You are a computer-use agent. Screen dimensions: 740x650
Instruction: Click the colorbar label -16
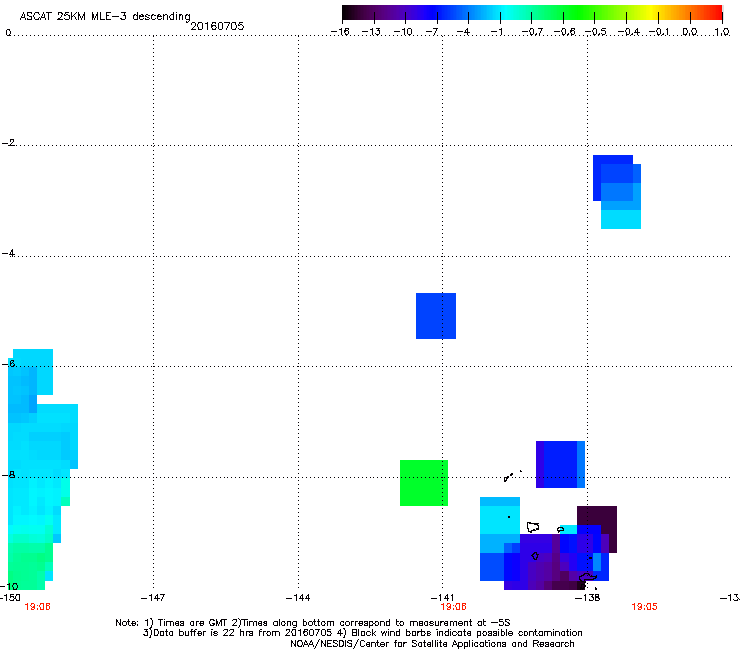click(340, 32)
